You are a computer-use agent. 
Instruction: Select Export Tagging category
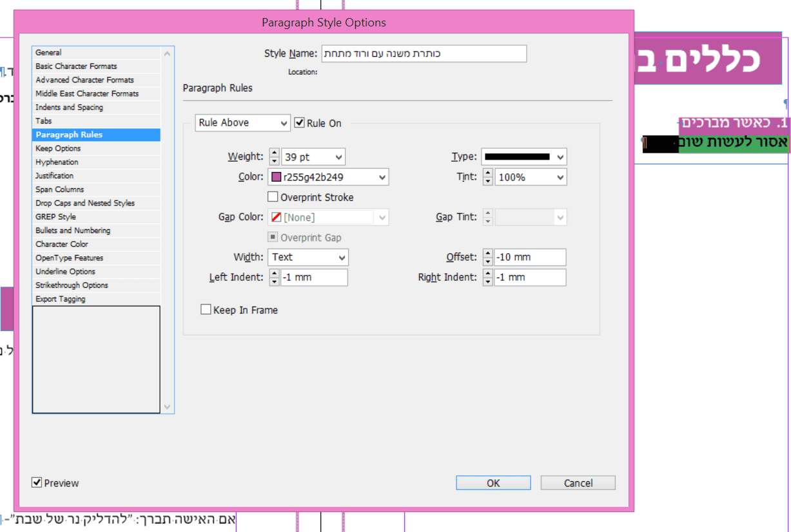(x=97, y=299)
